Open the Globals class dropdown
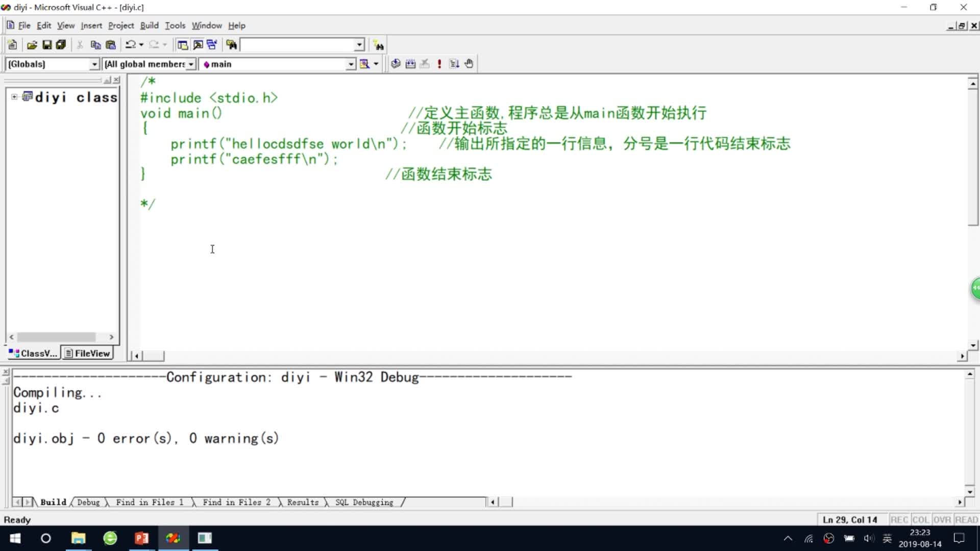This screenshot has width=980, height=551. [94, 64]
